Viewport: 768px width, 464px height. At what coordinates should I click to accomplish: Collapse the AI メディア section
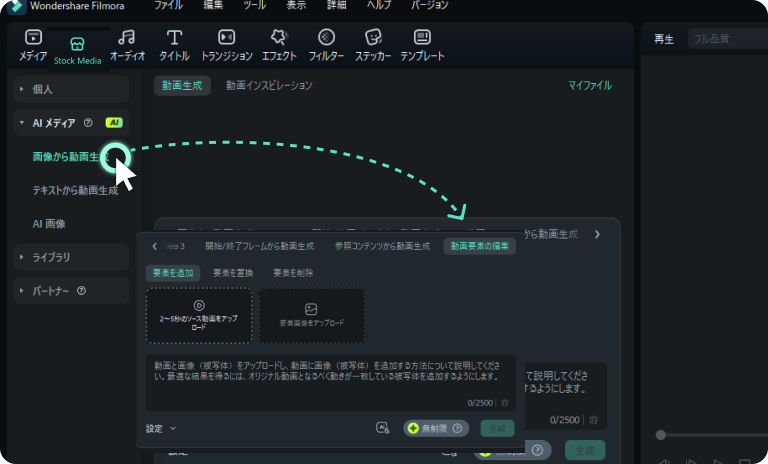(x=71, y=122)
